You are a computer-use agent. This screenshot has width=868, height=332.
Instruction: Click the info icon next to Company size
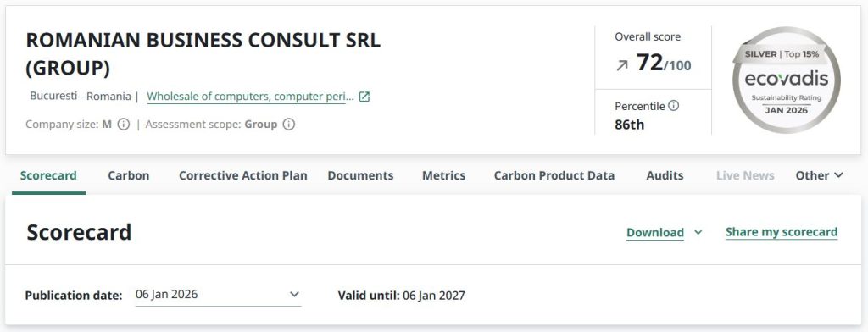click(124, 125)
